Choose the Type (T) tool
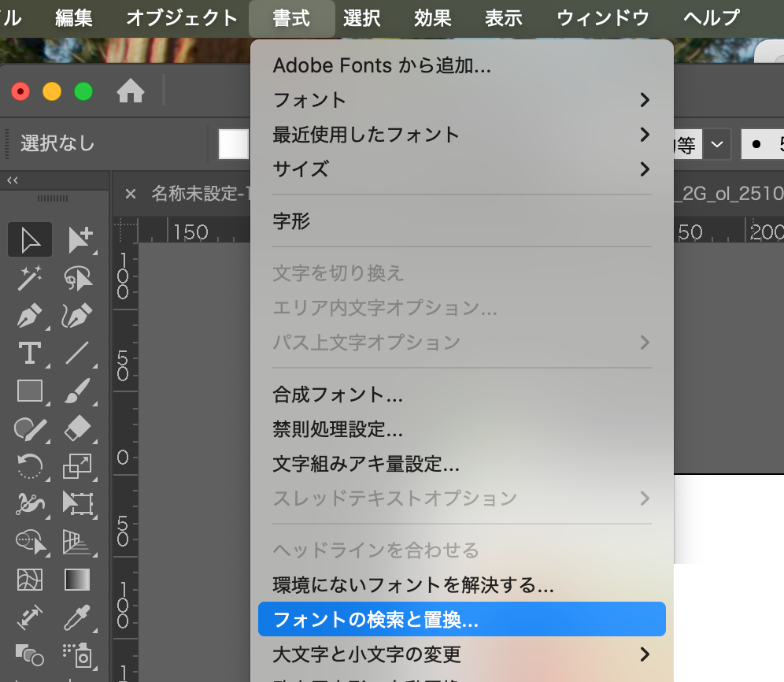 point(30,354)
